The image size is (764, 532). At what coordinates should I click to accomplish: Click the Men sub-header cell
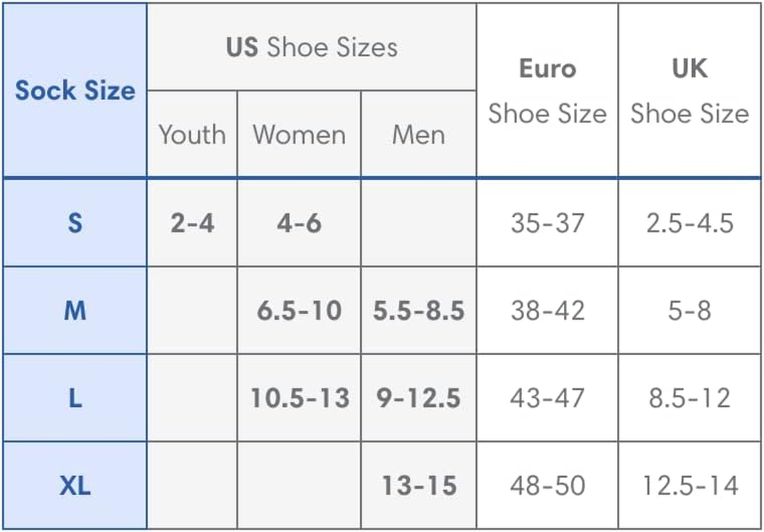pos(418,134)
